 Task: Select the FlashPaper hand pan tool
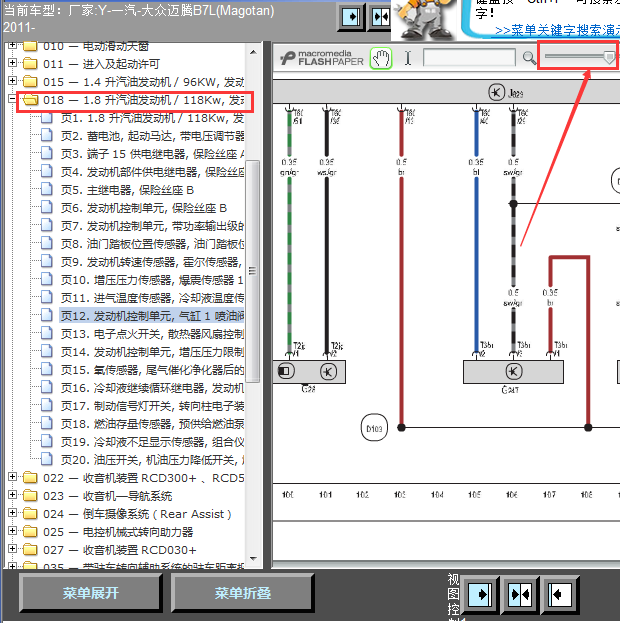tap(381, 58)
